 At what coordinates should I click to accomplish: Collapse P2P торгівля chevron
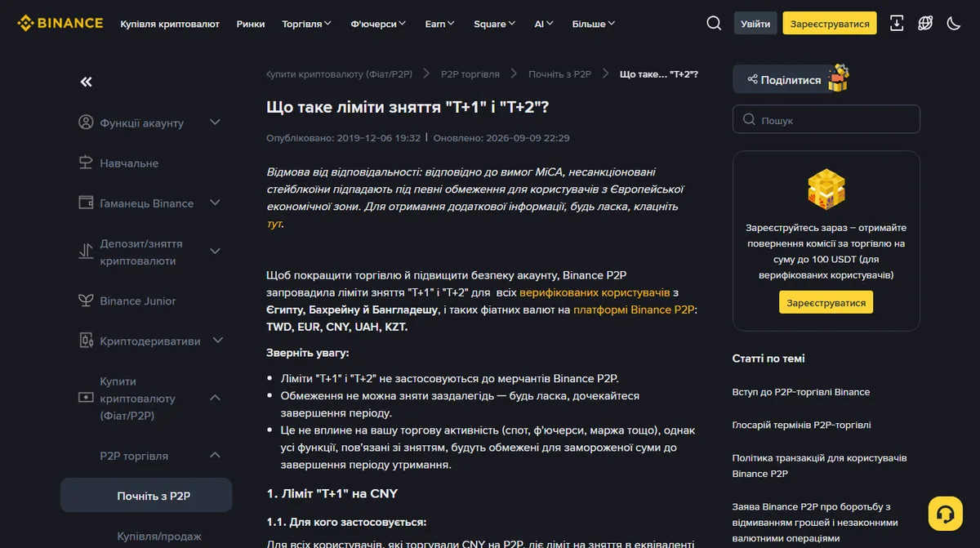(216, 456)
